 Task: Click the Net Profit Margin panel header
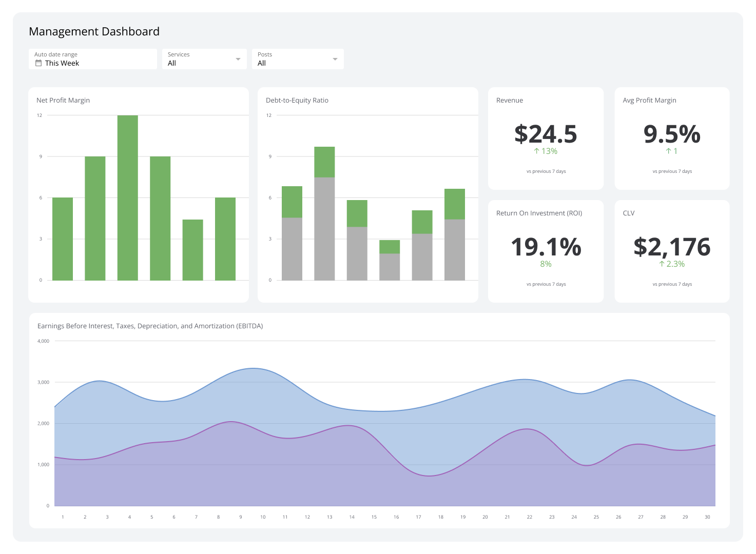tap(63, 100)
